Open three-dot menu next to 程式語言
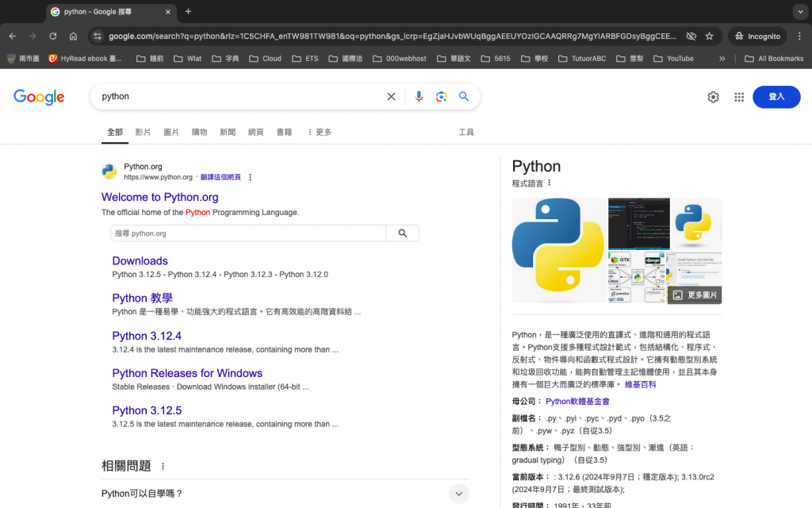Image resolution: width=812 pixels, height=508 pixels. [x=550, y=183]
